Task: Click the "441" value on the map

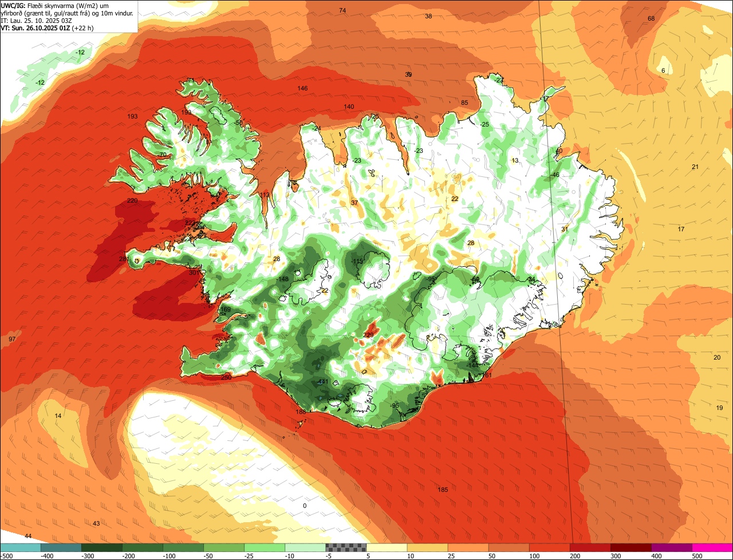Action: coord(323,382)
